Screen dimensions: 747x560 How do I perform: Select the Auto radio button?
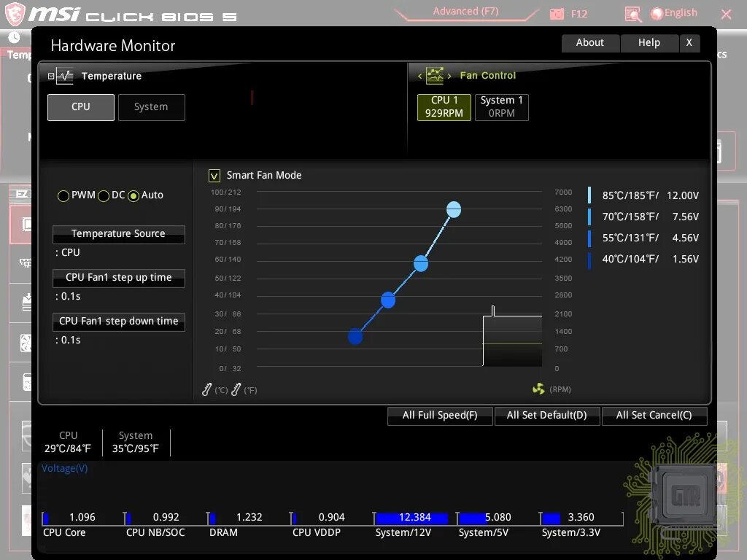click(133, 195)
